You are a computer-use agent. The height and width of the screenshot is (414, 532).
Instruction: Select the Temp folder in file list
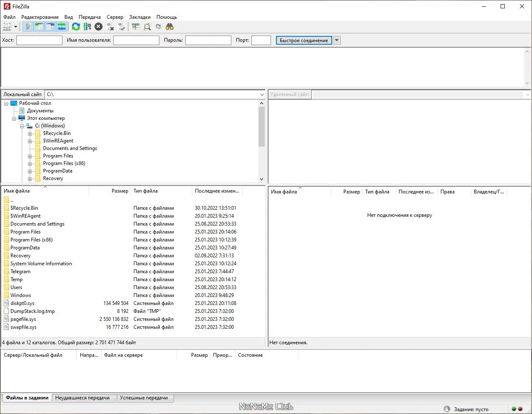coord(16,279)
